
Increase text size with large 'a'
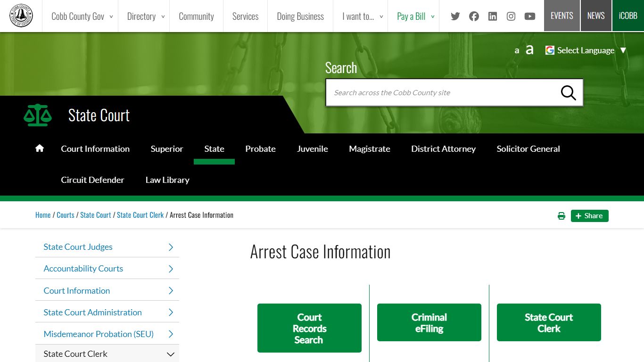click(x=529, y=49)
